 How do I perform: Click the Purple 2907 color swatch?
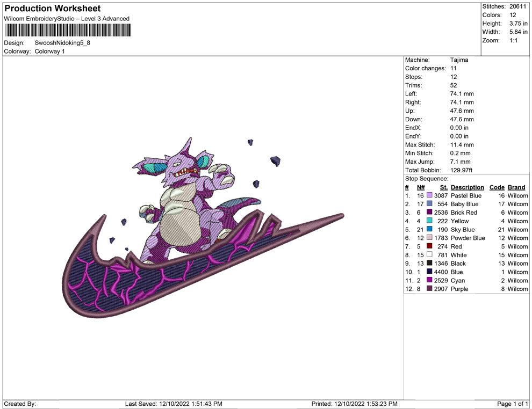(429, 288)
